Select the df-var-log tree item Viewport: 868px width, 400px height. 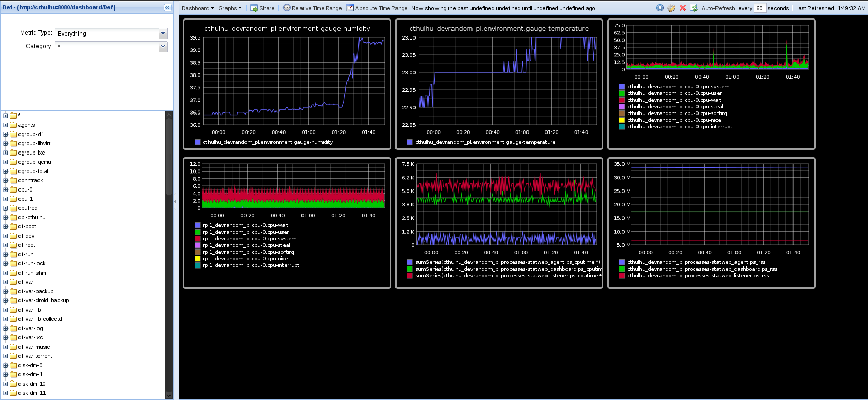point(30,328)
